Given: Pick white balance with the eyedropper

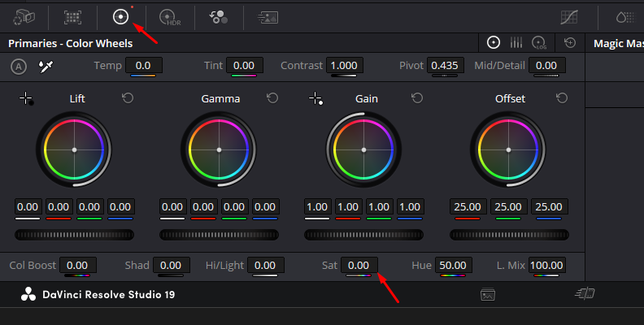Looking at the screenshot, I should click(x=46, y=66).
